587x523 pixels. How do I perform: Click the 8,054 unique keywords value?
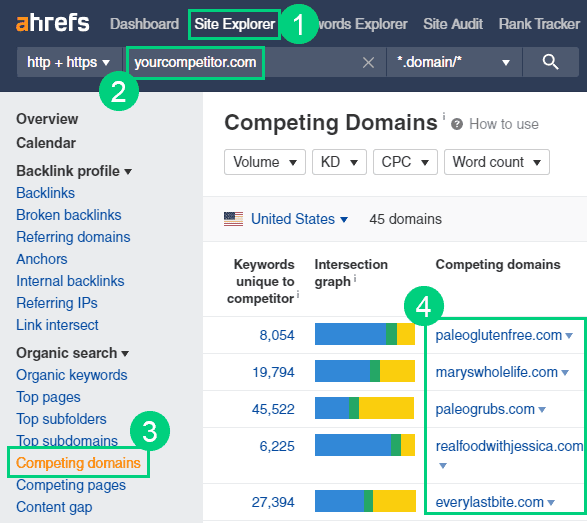pos(277,335)
